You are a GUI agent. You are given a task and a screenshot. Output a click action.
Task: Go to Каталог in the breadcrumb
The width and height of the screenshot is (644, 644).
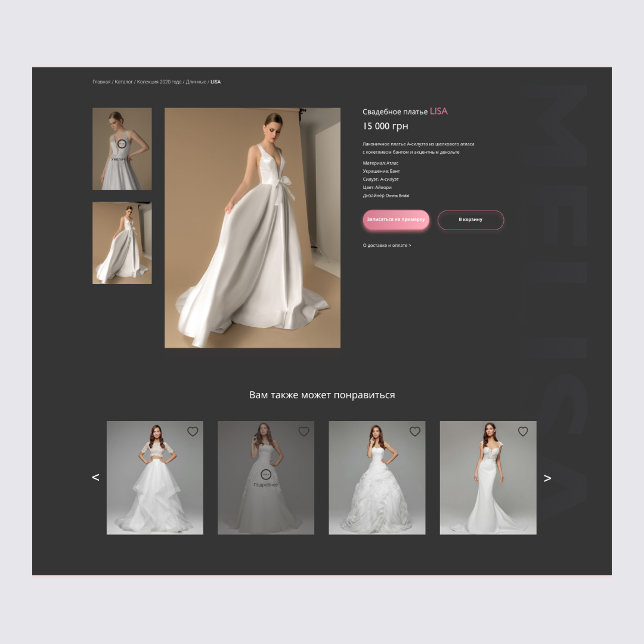tap(123, 82)
